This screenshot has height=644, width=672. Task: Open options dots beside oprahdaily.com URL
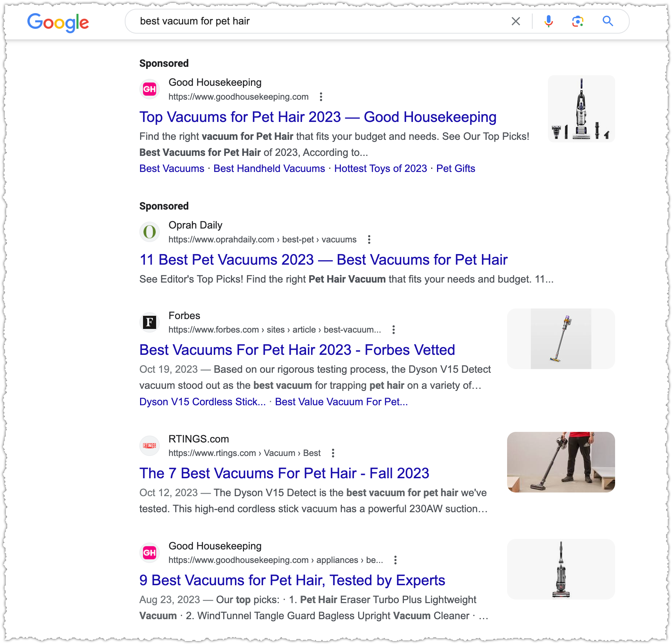coord(369,239)
